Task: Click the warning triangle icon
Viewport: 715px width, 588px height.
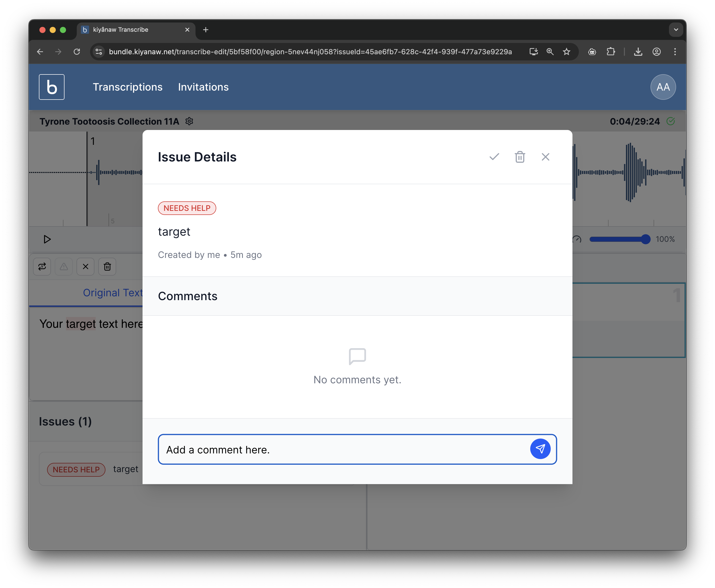Action: (x=64, y=267)
